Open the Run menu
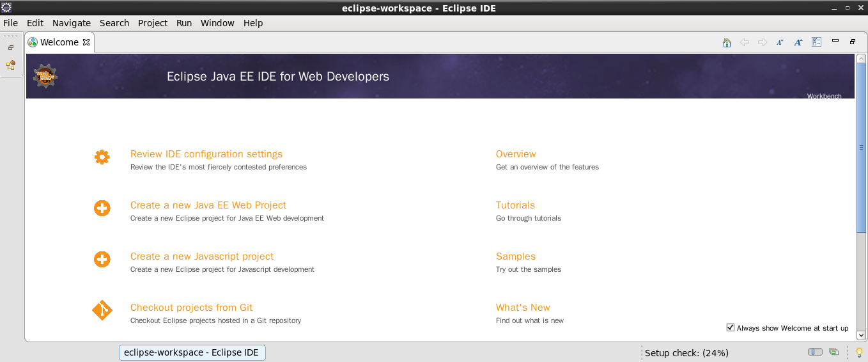The image size is (868, 362). click(184, 23)
